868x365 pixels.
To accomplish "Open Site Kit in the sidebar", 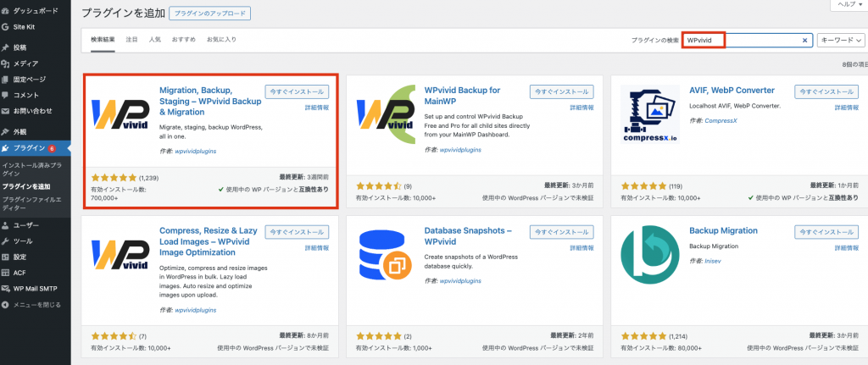I will click(x=25, y=27).
